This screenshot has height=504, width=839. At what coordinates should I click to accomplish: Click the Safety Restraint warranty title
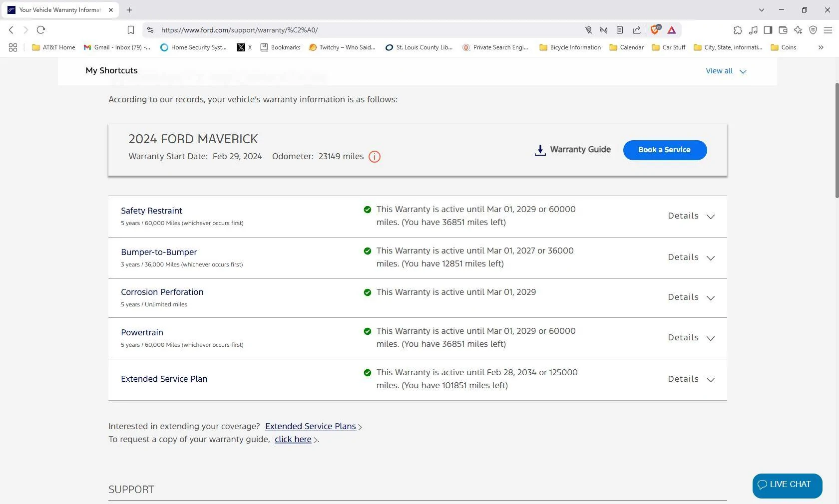tap(151, 211)
